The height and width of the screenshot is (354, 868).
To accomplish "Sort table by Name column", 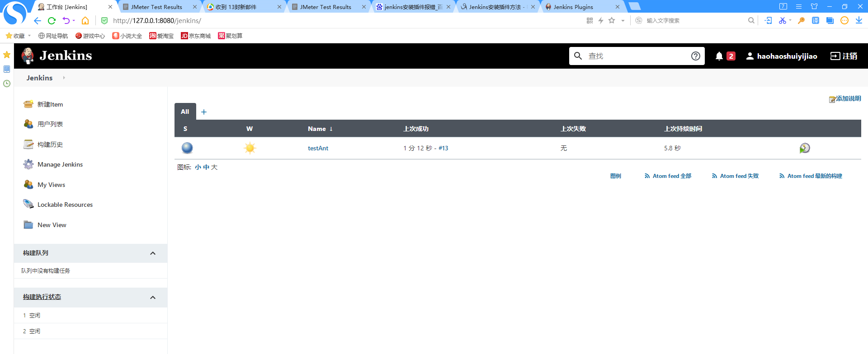I will [320, 129].
